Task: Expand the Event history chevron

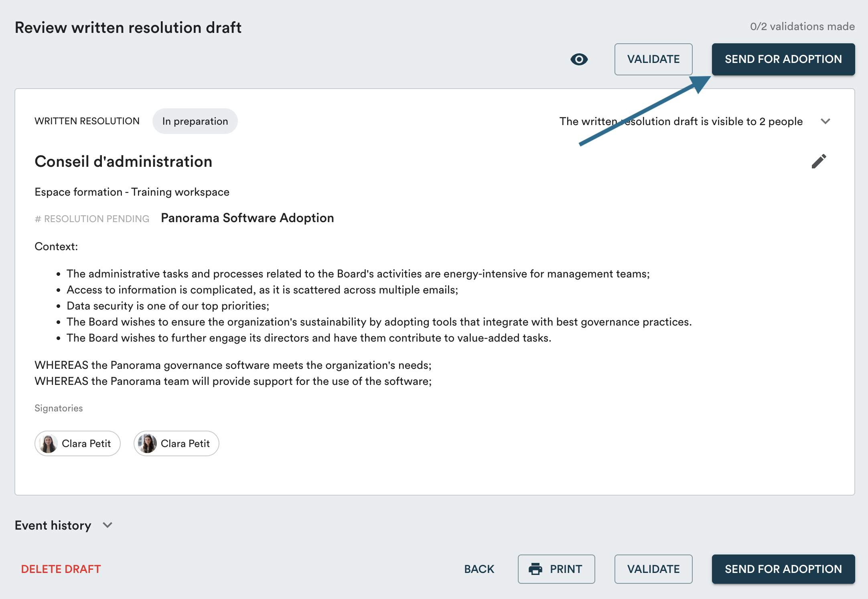Action: (x=107, y=525)
